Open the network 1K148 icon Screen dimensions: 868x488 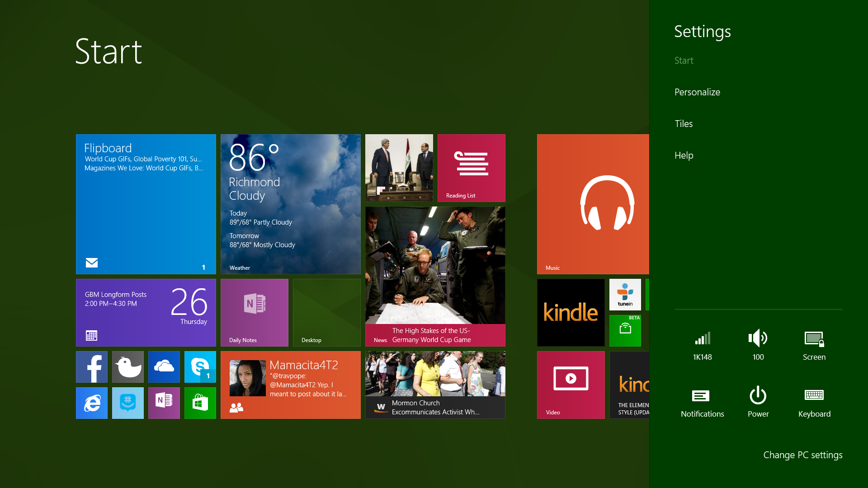coord(702,346)
